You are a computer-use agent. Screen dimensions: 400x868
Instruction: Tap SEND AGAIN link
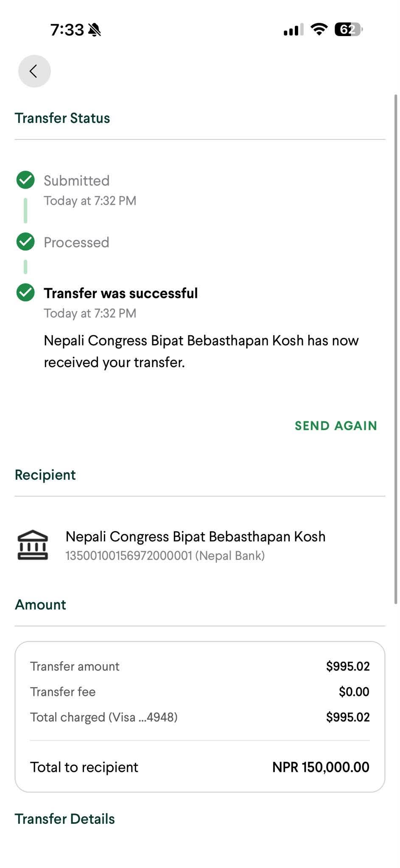tap(336, 426)
